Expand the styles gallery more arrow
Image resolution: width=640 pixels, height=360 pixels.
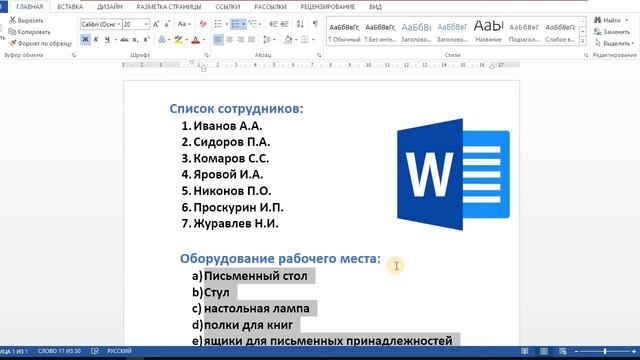pyautogui.click(x=582, y=41)
